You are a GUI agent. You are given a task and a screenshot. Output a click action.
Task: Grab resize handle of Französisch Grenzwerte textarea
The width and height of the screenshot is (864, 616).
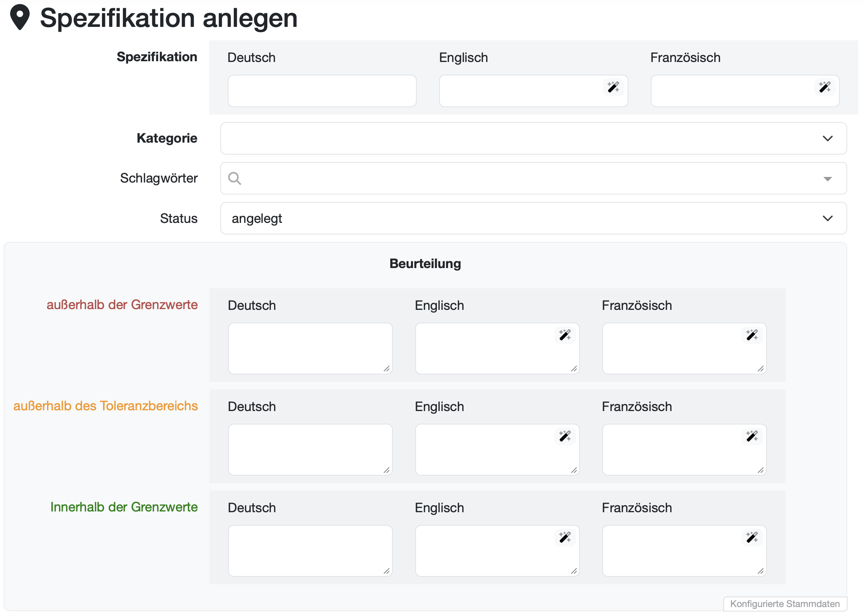coord(761,369)
